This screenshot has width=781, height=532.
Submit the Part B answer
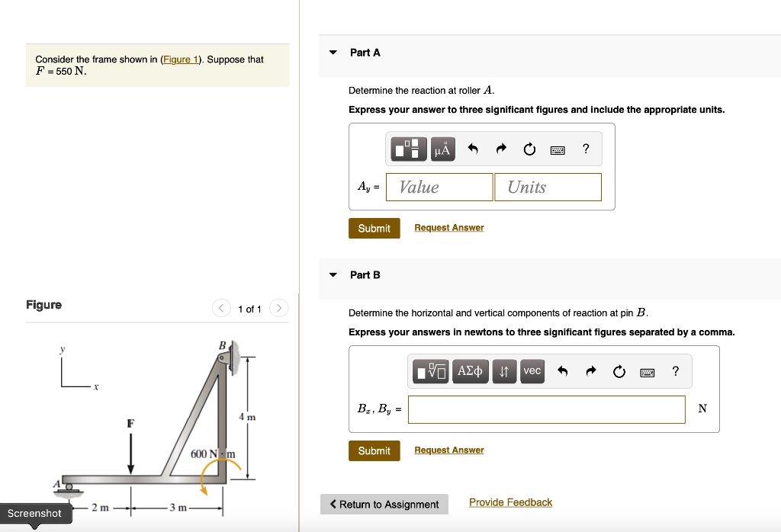(x=374, y=450)
